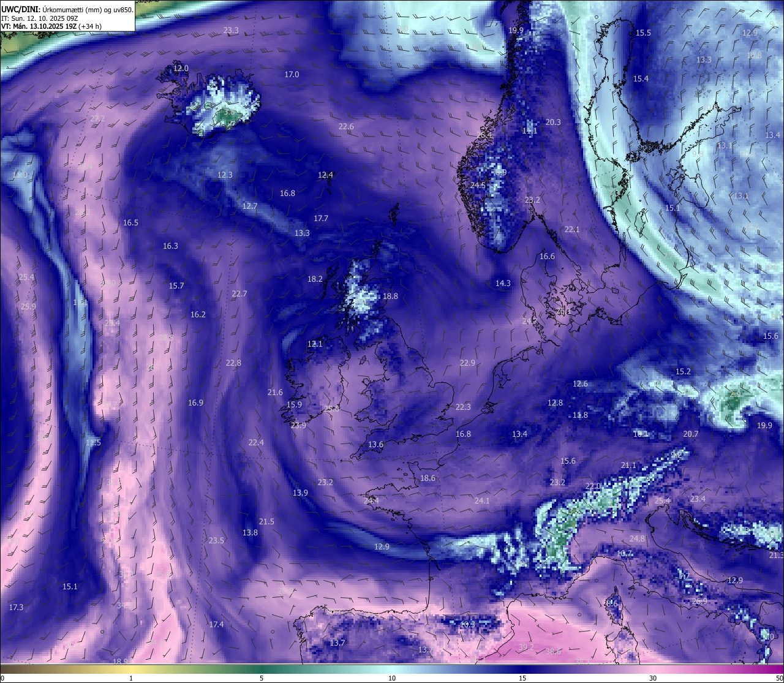Click the 18.6 value over northern France
Screen dimensions: 784x683
pyautogui.click(x=428, y=478)
